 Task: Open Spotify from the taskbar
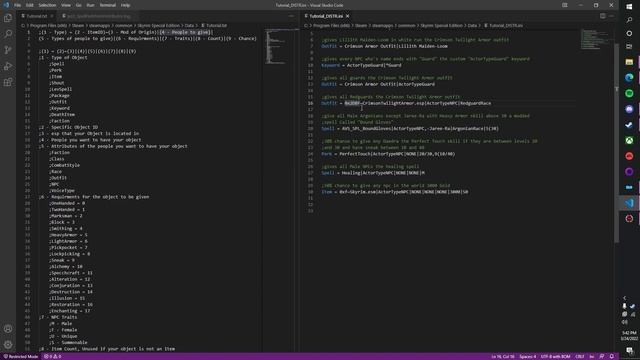click(629, 93)
